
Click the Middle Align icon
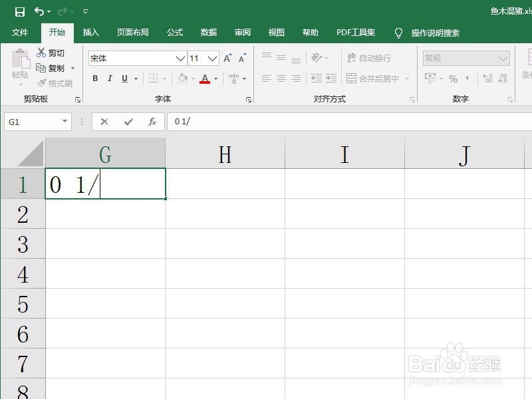(x=281, y=58)
